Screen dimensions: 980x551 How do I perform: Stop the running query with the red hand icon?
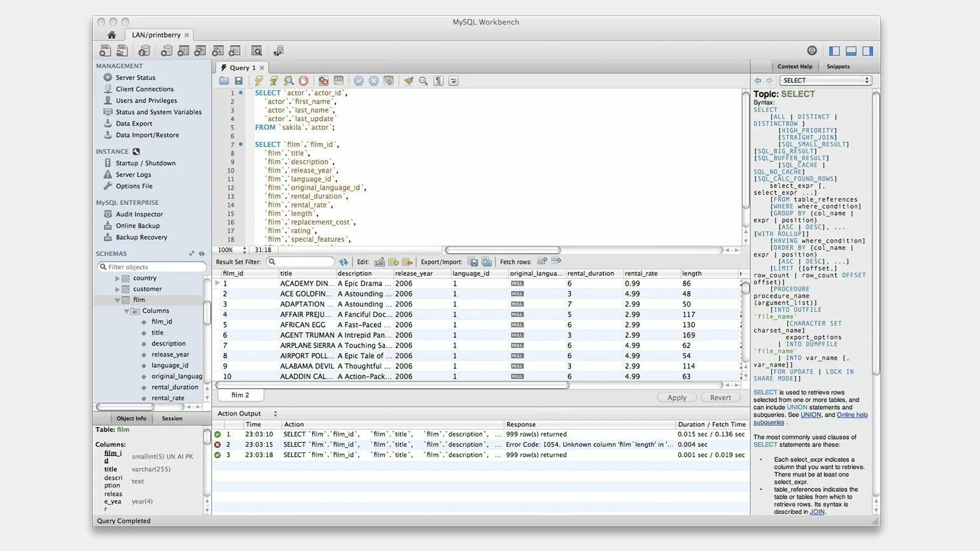[x=304, y=81]
